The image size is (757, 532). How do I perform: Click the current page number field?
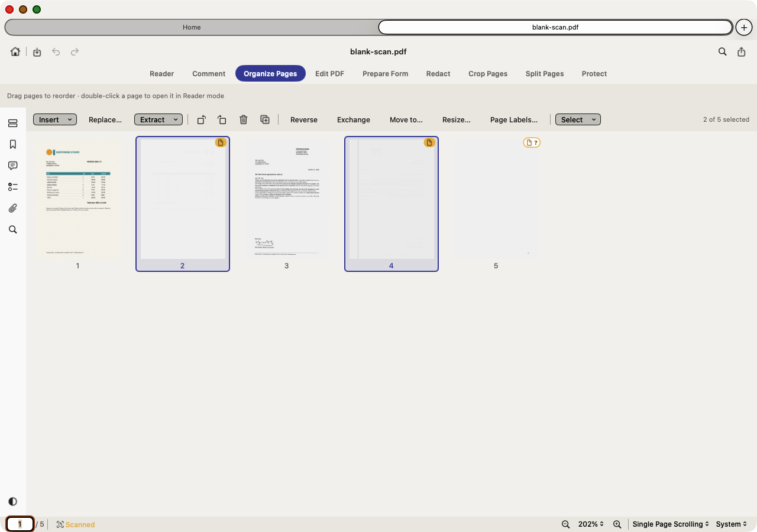[x=20, y=524]
